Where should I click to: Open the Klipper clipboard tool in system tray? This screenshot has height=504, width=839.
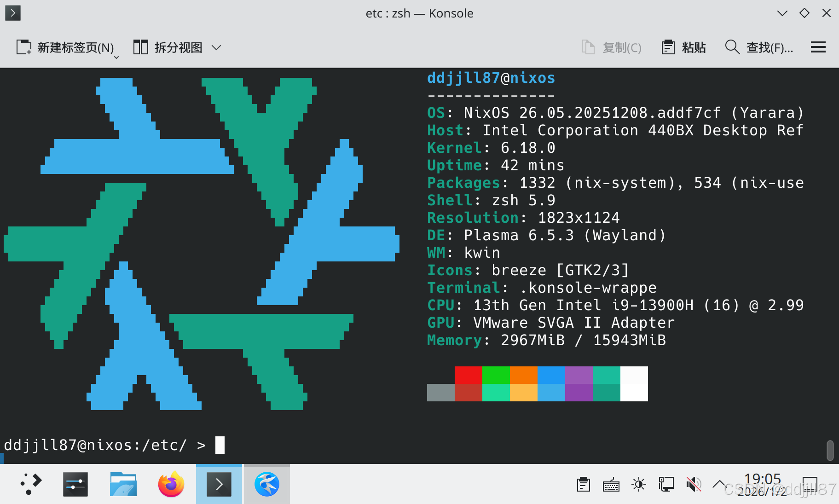pos(583,484)
